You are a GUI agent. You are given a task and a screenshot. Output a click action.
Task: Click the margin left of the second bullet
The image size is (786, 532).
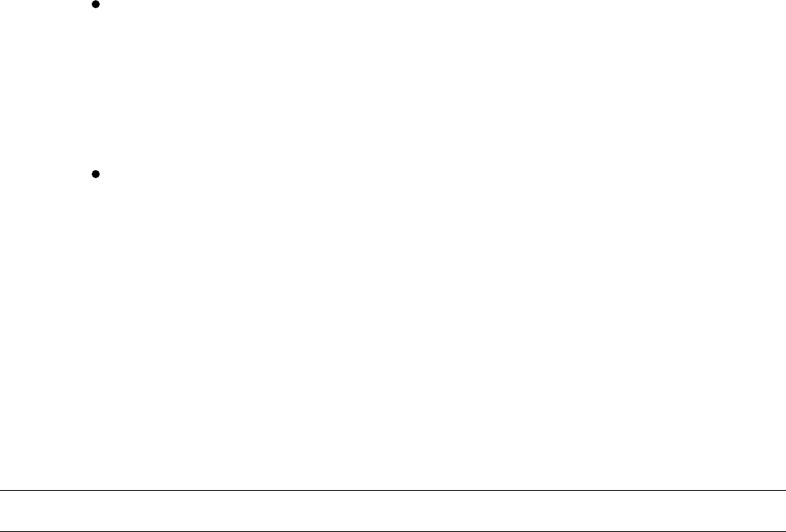click(x=45, y=174)
